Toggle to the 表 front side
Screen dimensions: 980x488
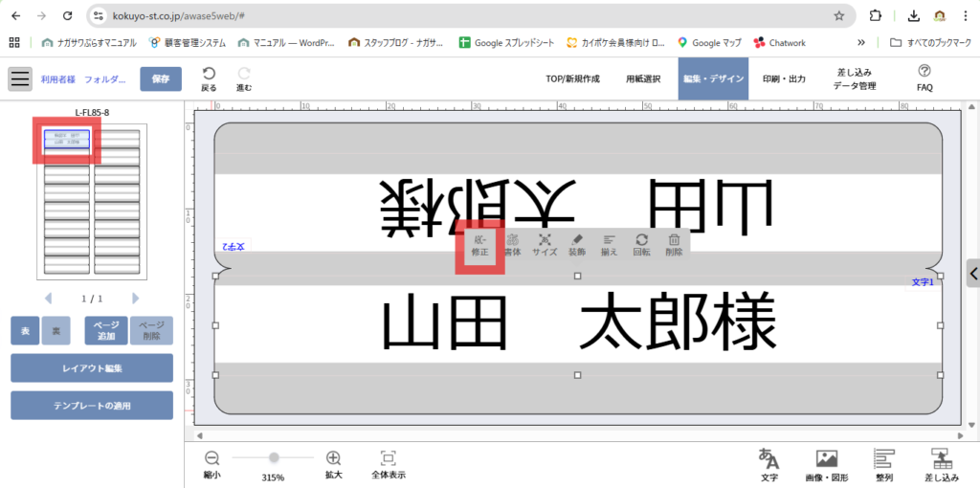coord(25,330)
